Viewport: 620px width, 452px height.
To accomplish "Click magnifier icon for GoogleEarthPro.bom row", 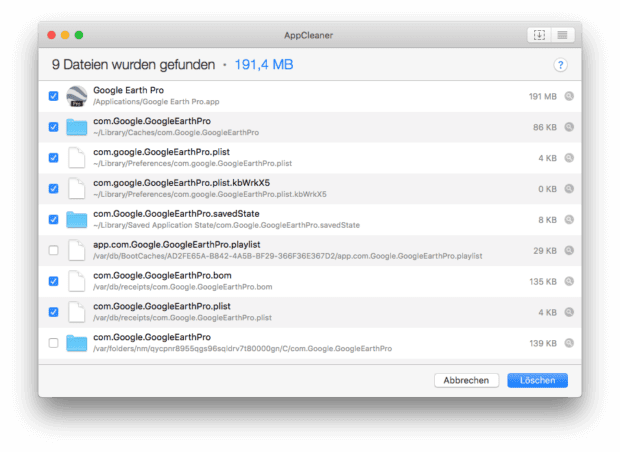I will [x=568, y=282].
